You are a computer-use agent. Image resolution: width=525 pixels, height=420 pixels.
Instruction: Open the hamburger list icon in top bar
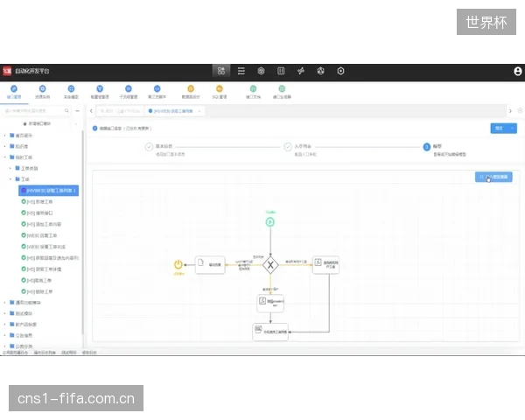pyautogui.click(x=241, y=71)
